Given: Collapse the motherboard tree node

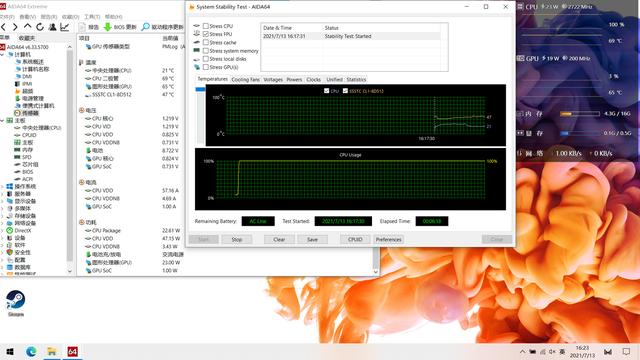Looking at the screenshot, I should 2,120.
